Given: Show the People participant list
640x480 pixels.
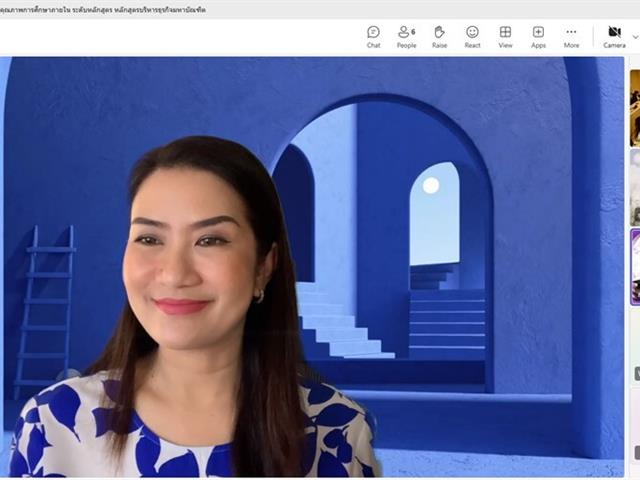Looking at the screenshot, I should pyautogui.click(x=406, y=37).
